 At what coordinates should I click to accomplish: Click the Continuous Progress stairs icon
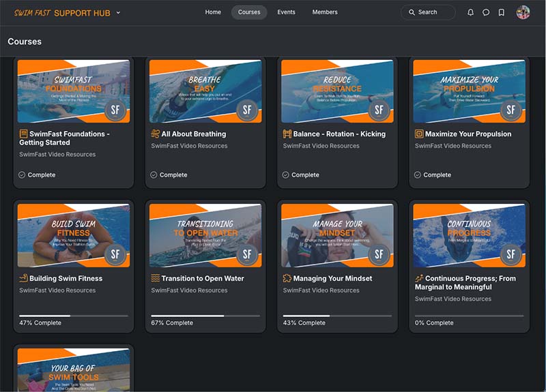[419, 278]
